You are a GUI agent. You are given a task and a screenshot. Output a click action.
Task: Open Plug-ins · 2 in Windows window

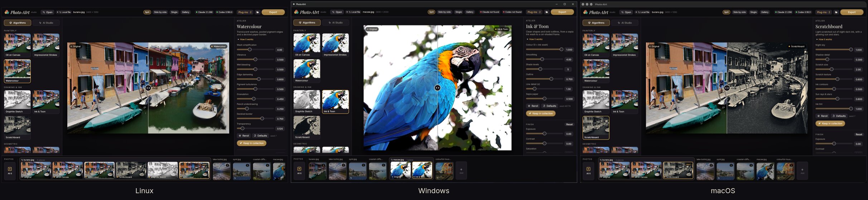(534, 12)
